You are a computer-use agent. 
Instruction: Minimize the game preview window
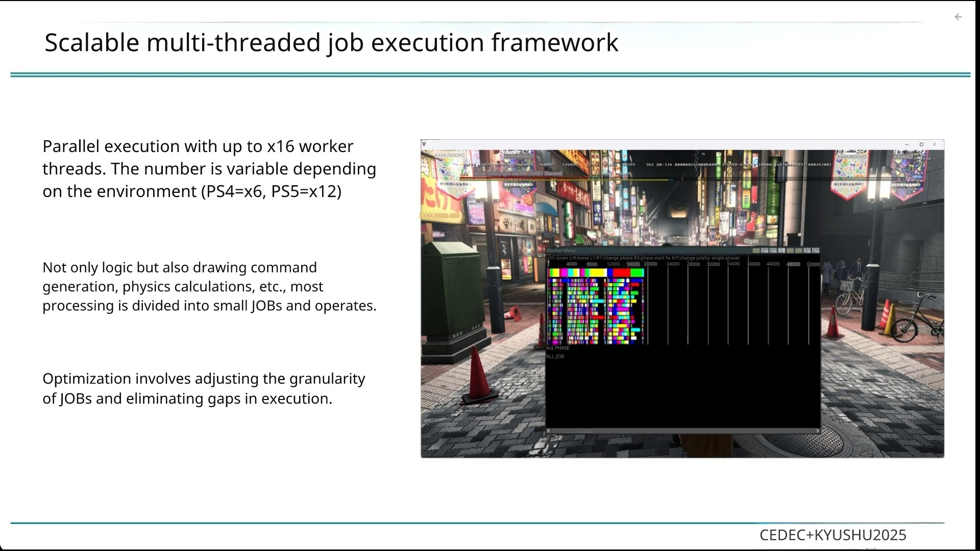[x=907, y=144]
